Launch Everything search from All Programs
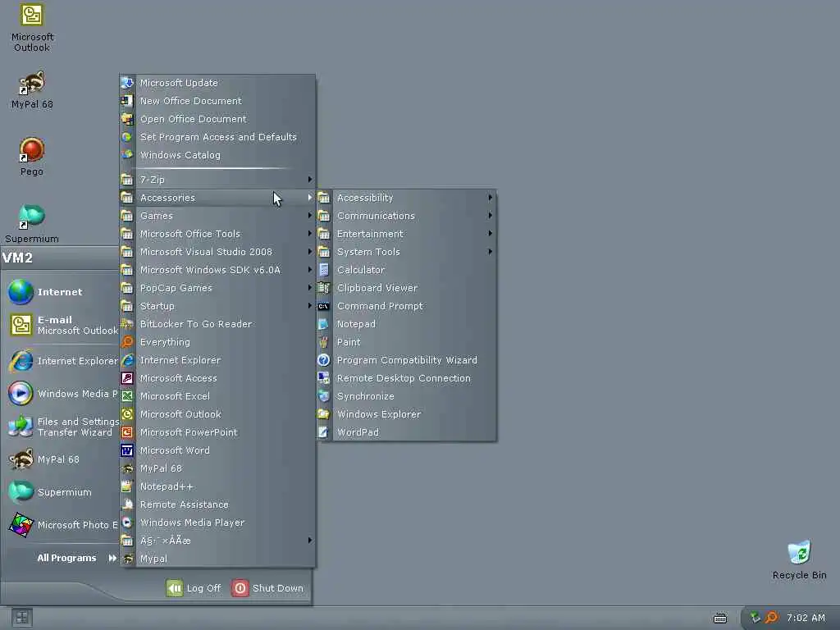The width and height of the screenshot is (840, 630). 217,342
